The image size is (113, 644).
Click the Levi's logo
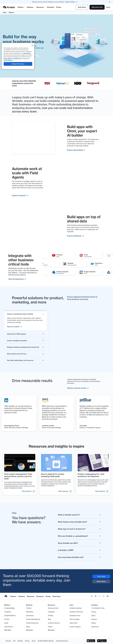(47, 83)
